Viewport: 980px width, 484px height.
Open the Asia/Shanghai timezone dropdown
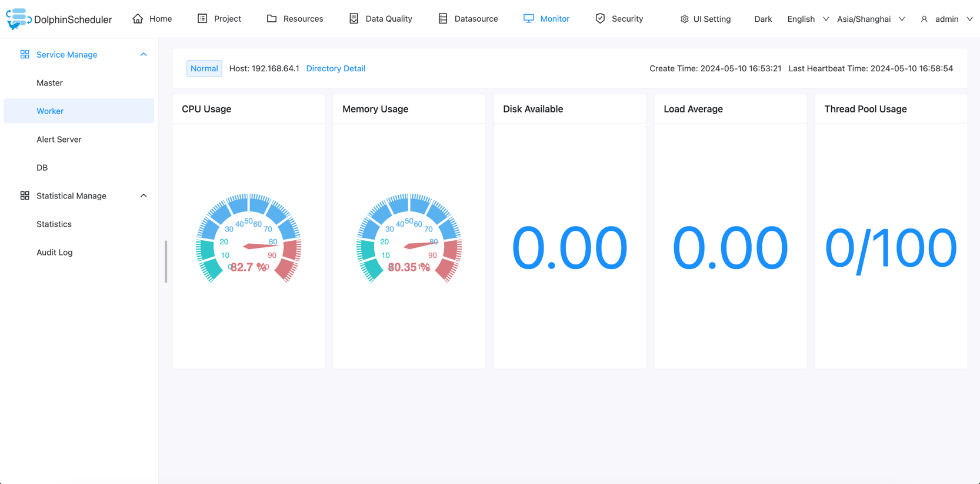click(871, 19)
